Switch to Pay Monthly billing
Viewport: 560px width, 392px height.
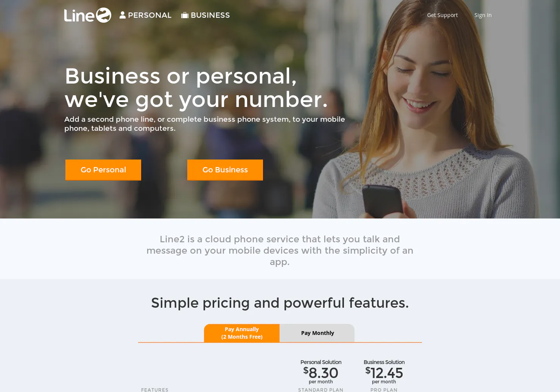click(317, 333)
